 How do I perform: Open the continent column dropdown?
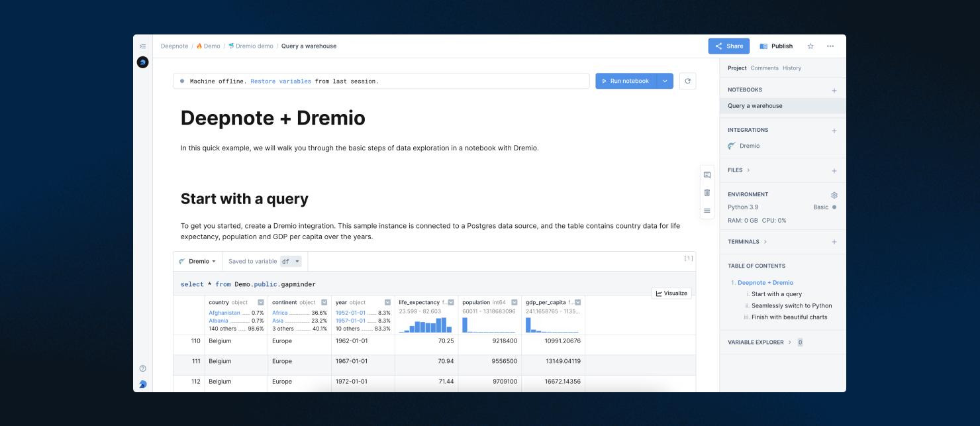point(324,303)
